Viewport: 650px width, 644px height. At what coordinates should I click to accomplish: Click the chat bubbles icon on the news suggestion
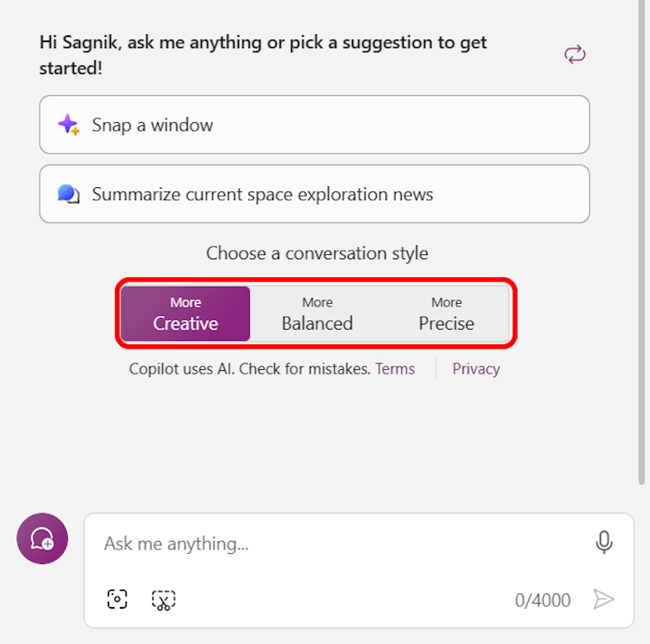point(69,194)
